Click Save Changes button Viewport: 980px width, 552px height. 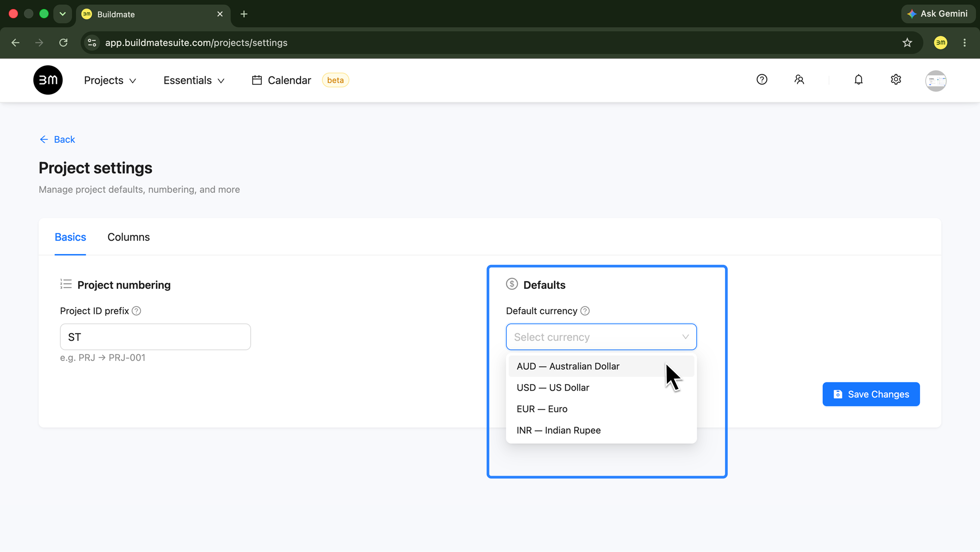pyautogui.click(x=871, y=394)
